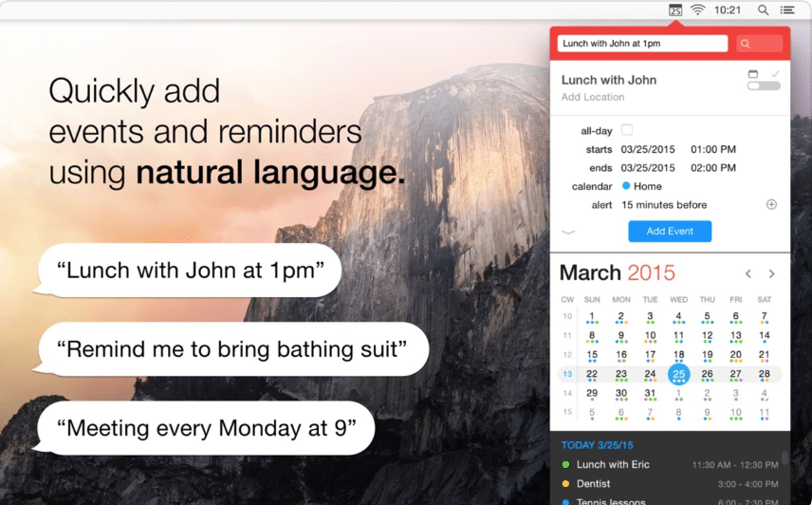The height and width of the screenshot is (505, 812).
Task: Go to next month arrow
Action: [771, 273]
